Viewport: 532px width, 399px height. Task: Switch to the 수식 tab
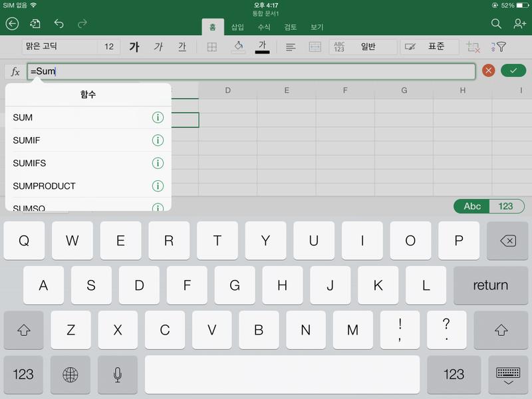coord(264,27)
